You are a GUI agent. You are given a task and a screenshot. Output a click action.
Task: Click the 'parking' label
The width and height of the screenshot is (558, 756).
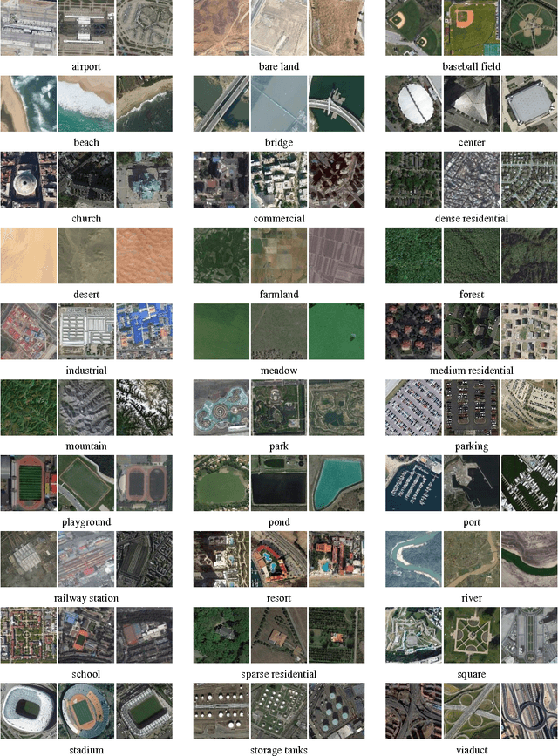[x=471, y=447]
